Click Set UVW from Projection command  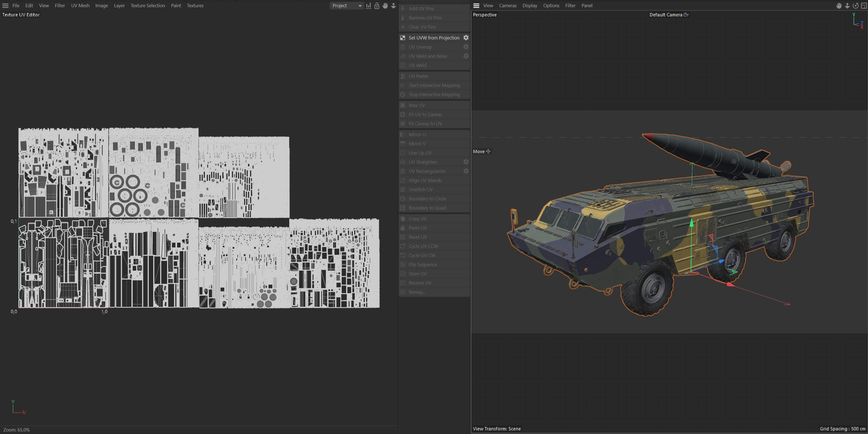(434, 38)
